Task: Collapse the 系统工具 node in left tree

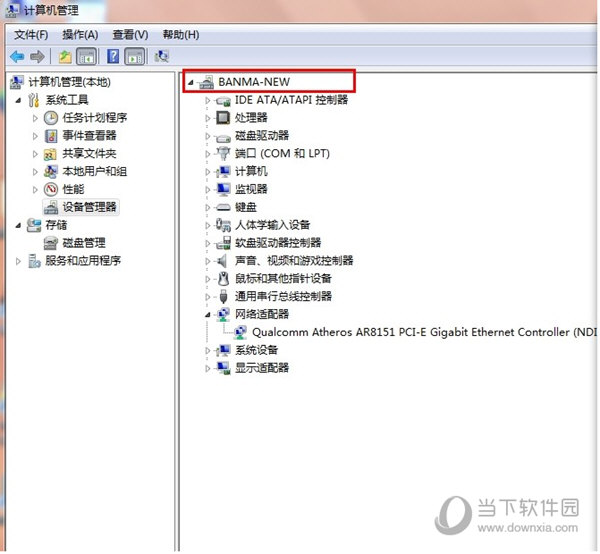Action: [x=18, y=101]
